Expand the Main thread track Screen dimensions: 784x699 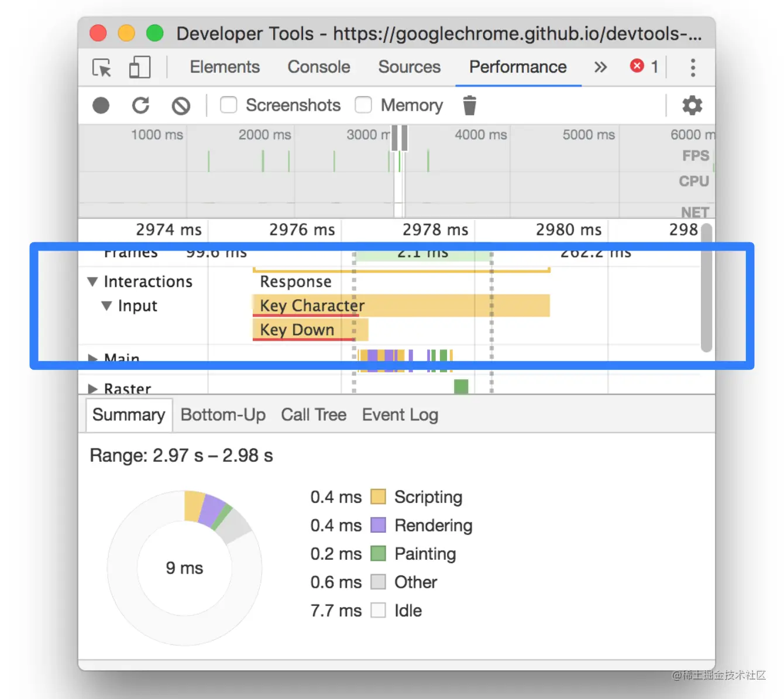[93, 358]
